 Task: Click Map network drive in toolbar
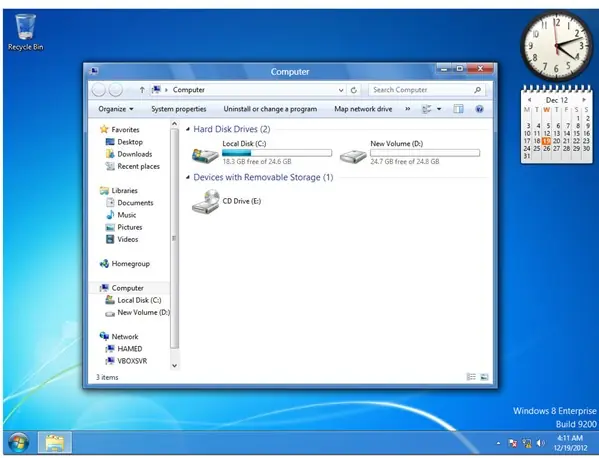coord(363,109)
